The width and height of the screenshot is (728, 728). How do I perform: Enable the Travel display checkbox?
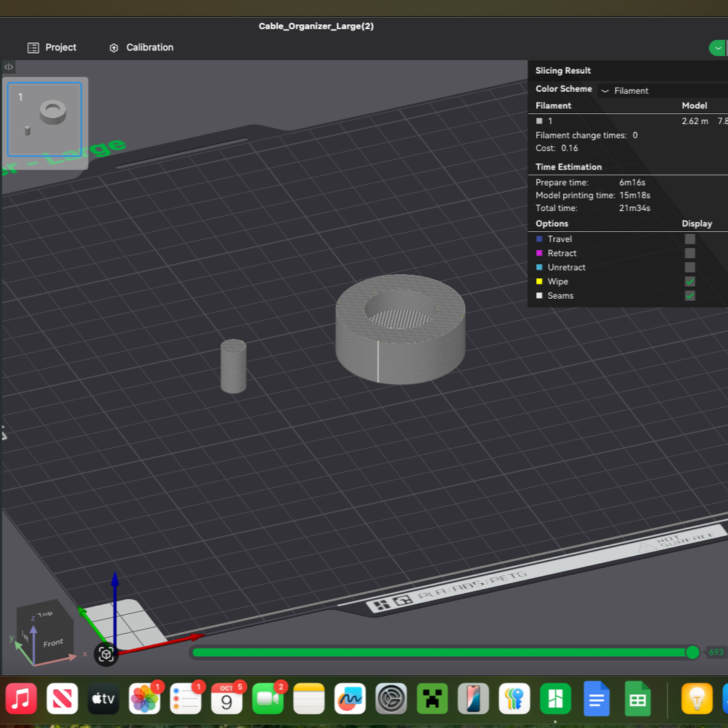[x=689, y=239]
